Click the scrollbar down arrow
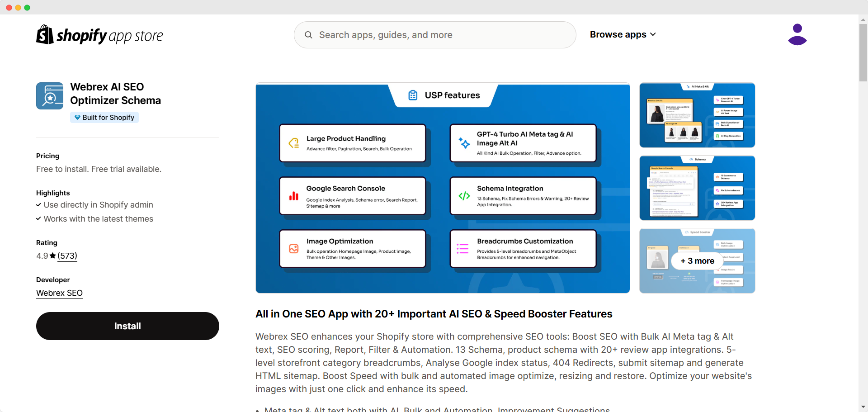868x412 pixels. click(863, 407)
